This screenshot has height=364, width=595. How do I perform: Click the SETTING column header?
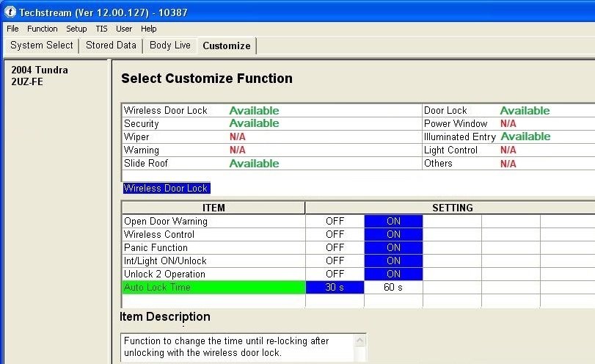[x=450, y=208]
